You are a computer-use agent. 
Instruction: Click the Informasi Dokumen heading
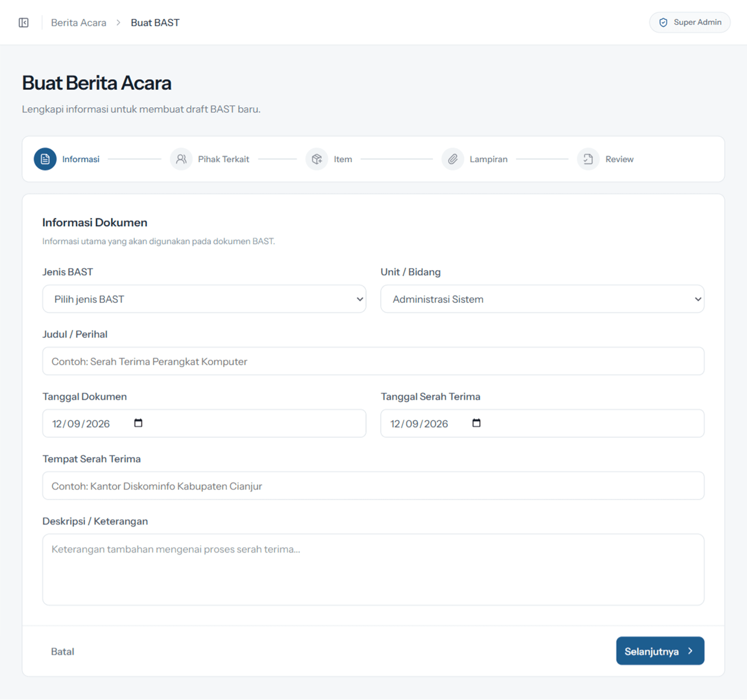tap(95, 223)
